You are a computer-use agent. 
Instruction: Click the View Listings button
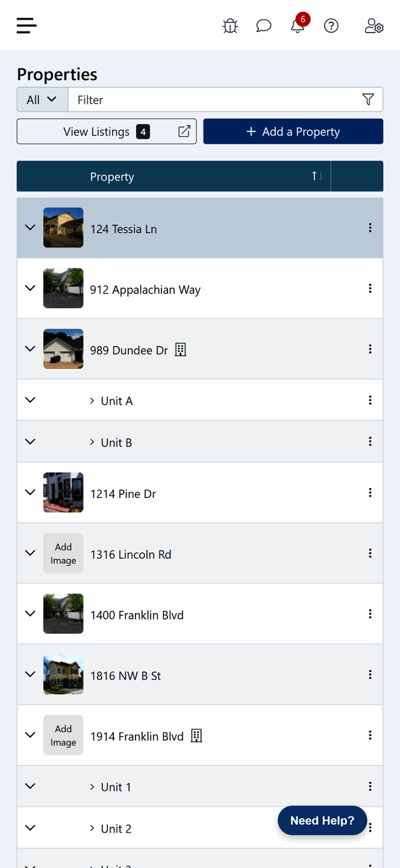[x=107, y=131]
